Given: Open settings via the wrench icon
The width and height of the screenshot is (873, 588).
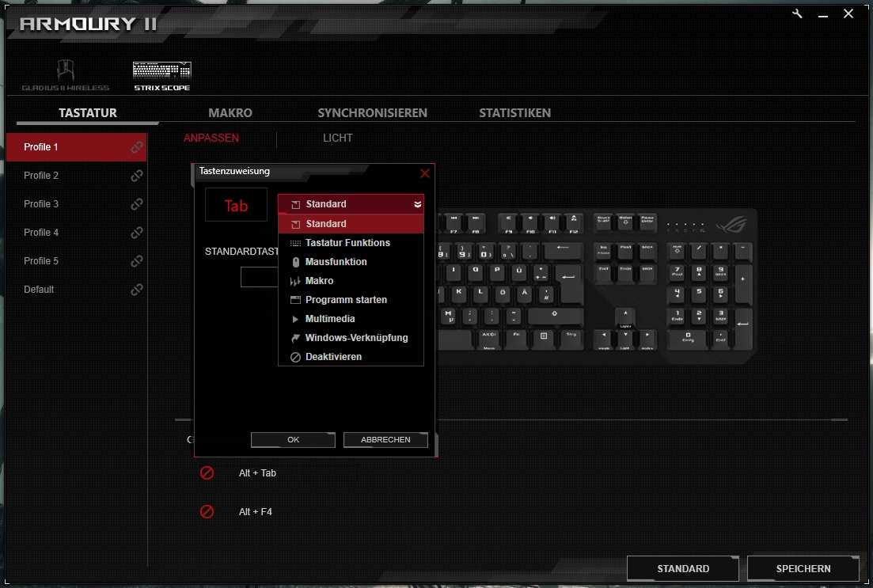Looking at the screenshot, I should click(x=796, y=13).
